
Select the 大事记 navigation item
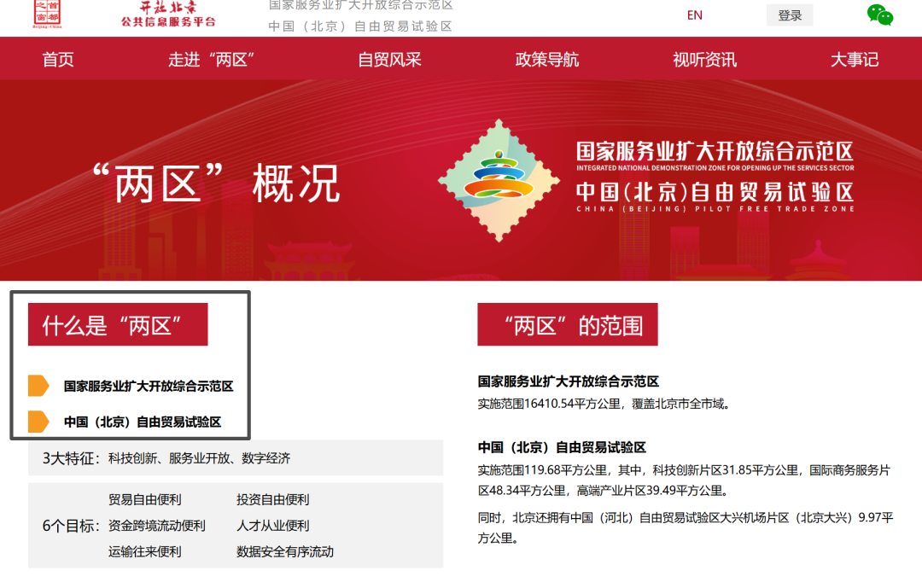[855, 60]
